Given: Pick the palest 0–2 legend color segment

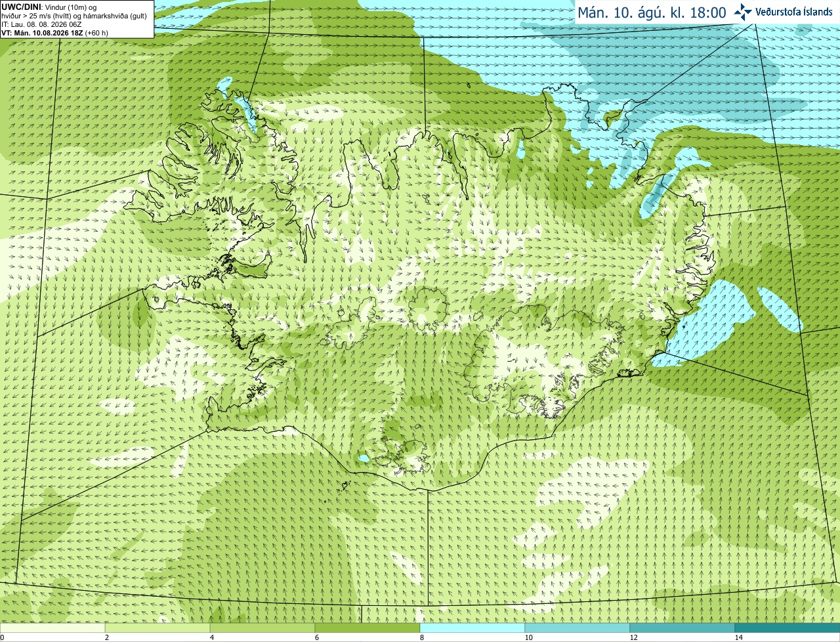Looking at the screenshot, I should [52, 628].
